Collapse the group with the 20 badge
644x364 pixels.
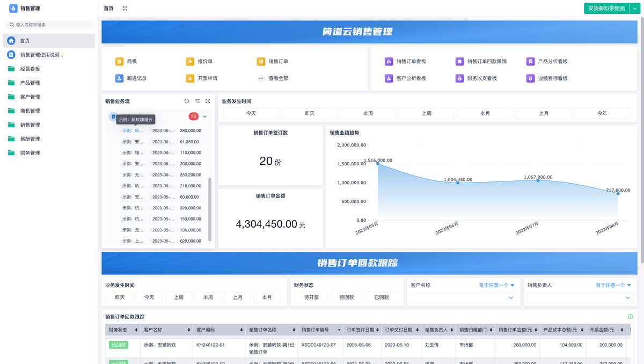click(205, 117)
